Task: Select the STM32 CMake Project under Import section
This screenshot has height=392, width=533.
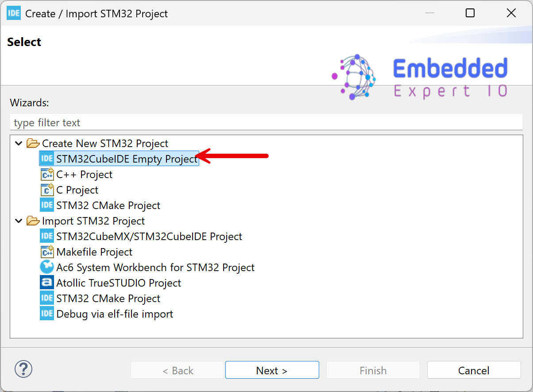Action: [46, 298]
